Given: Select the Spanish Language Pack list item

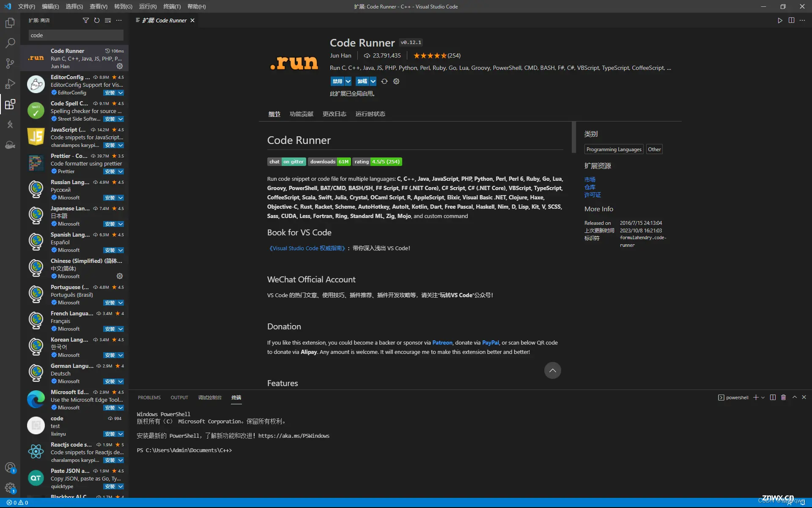Looking at the screenshot, I should 74,242.
